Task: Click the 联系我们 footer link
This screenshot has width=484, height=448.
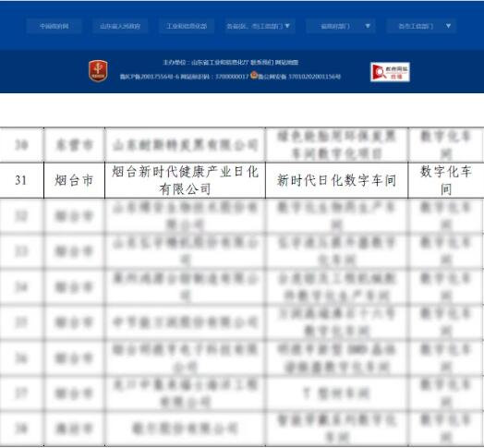Action: [x=261, y=63]
